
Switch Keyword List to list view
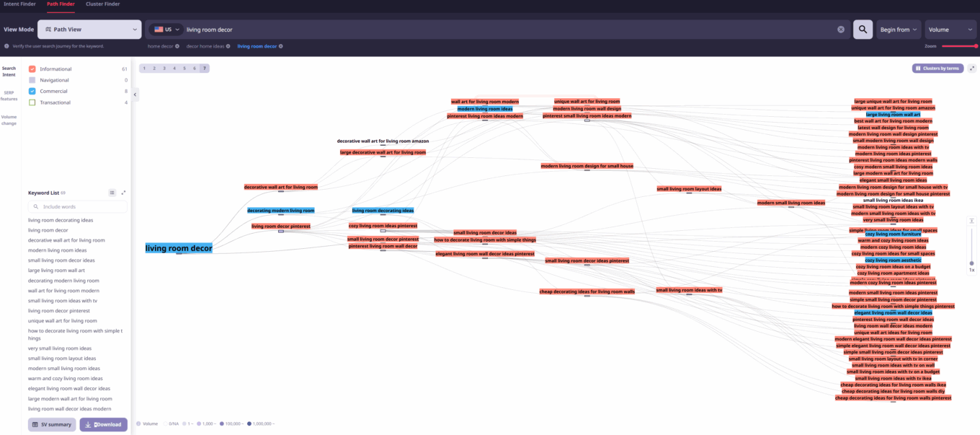click(x=112, y=193)
